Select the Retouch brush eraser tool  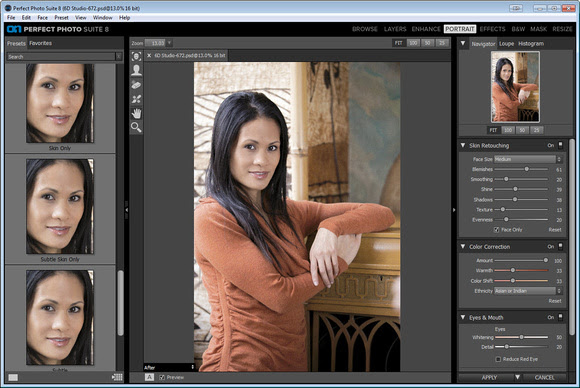[x=136, y=85]
